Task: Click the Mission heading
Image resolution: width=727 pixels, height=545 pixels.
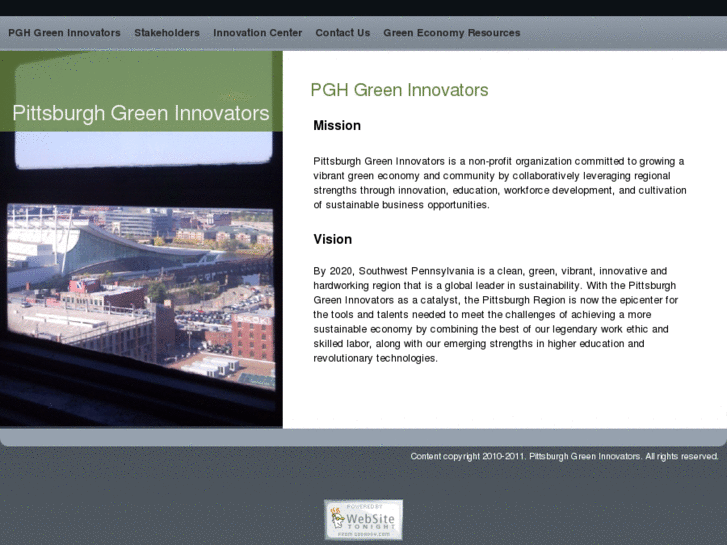Action: (x=337, y=126)
